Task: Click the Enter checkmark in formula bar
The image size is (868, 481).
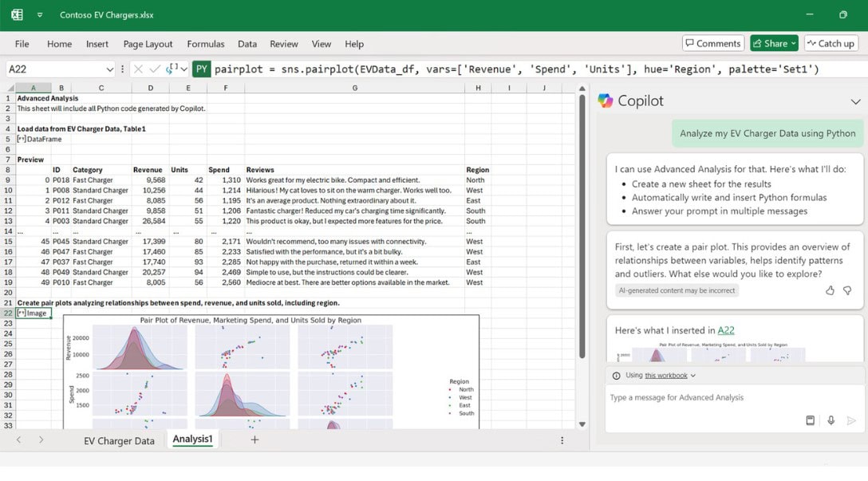Action: click(x=153, y=69)
